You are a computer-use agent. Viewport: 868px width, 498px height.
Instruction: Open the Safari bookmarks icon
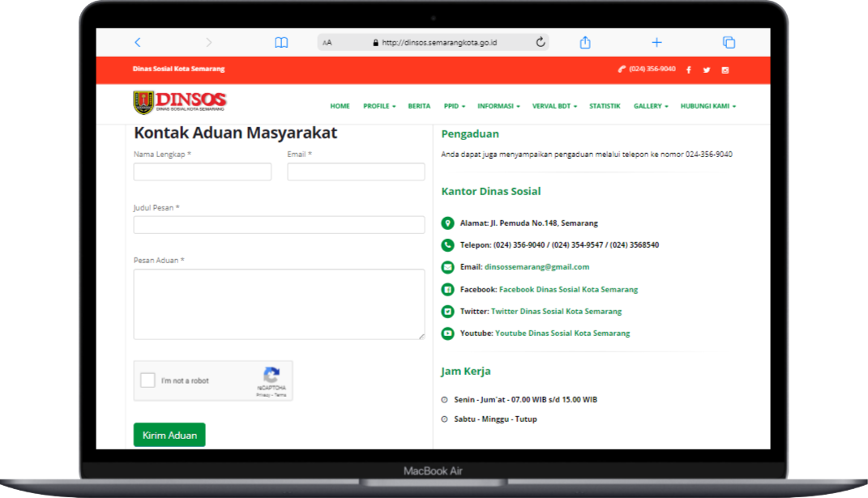point(281,43)
